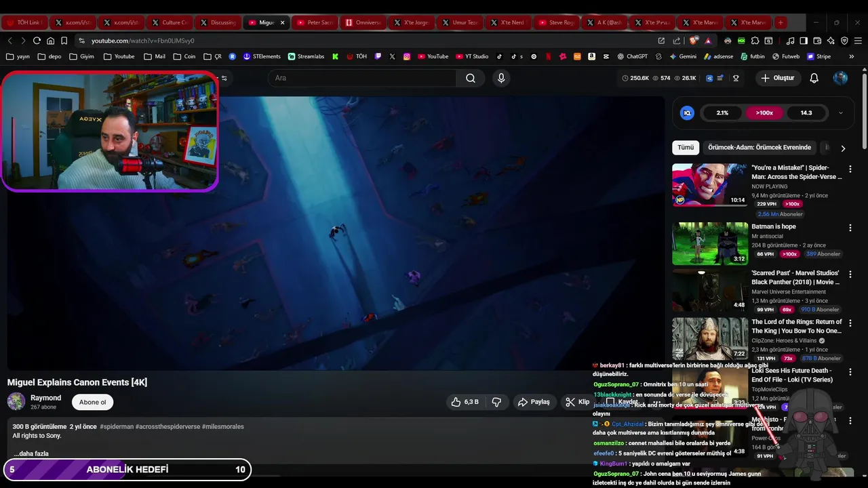This screenshot has height=488, width=868.
Task: Go back with the browser back arrow
Action: coord(9,41)
